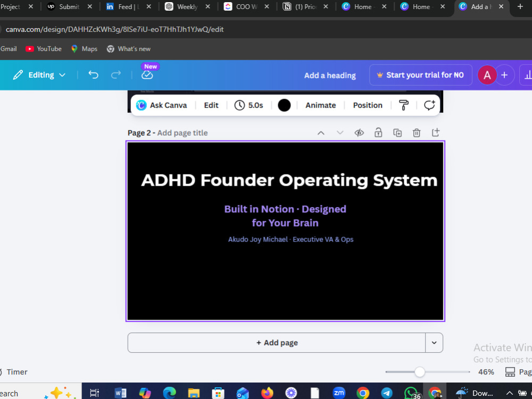Click the Add a heading design title
This screenshot has height=399, width=532.
330,76
